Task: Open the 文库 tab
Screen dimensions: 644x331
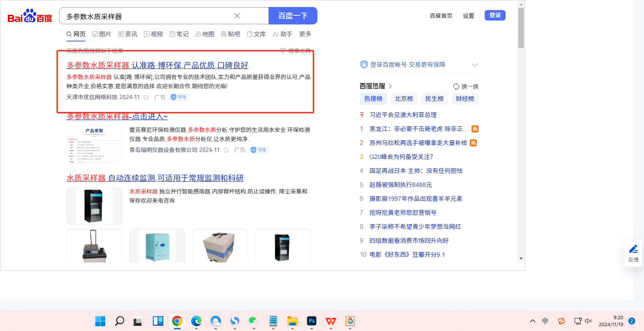Action: [256, 34]
